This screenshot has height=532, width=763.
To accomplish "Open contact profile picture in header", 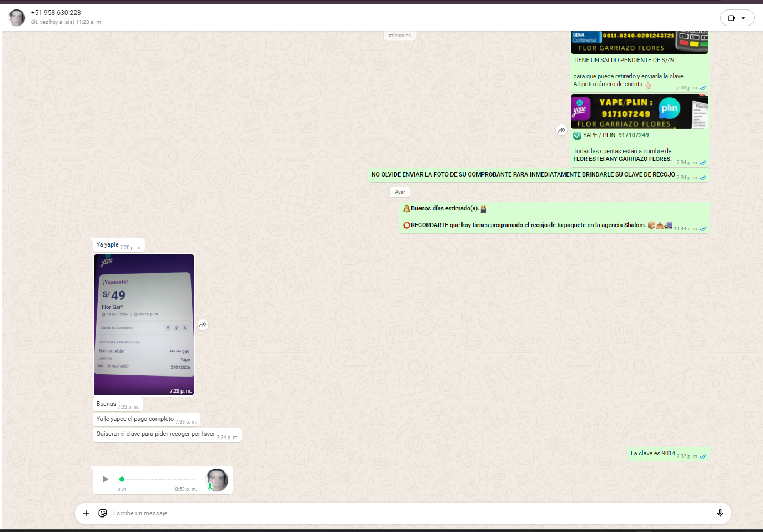I will click(x=17, y=18).
